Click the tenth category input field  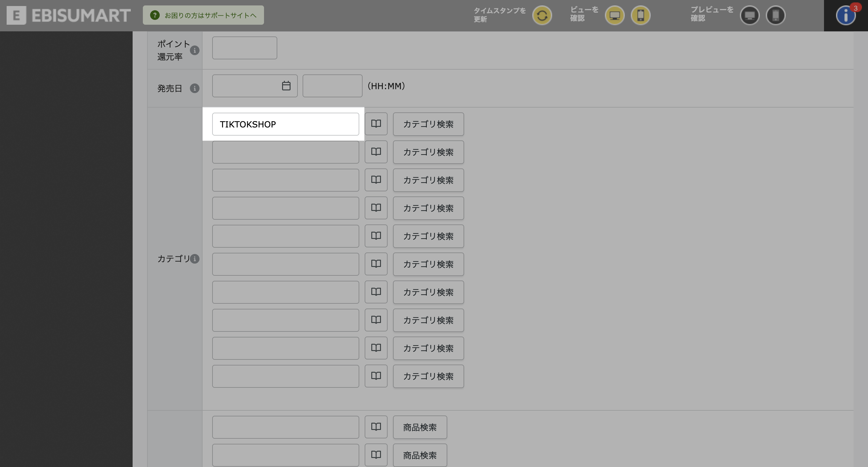(285, 376)
